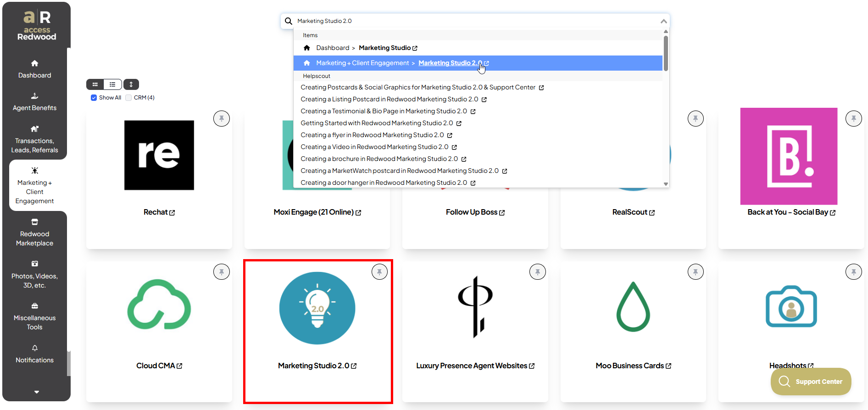The image size is (868, 410).
Task: Click inside the Marketing Studio 2.0 search field
Action: tap(475, 21)
